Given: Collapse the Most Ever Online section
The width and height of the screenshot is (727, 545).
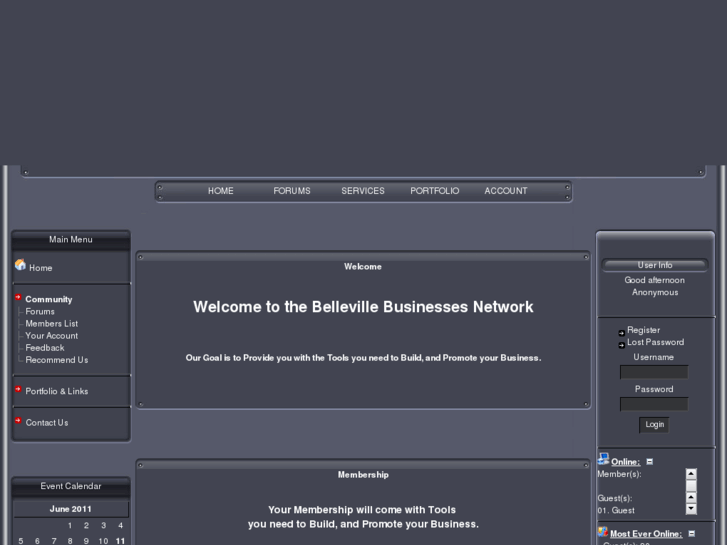Looking at the screenshot, I should (x=691, y=534).
